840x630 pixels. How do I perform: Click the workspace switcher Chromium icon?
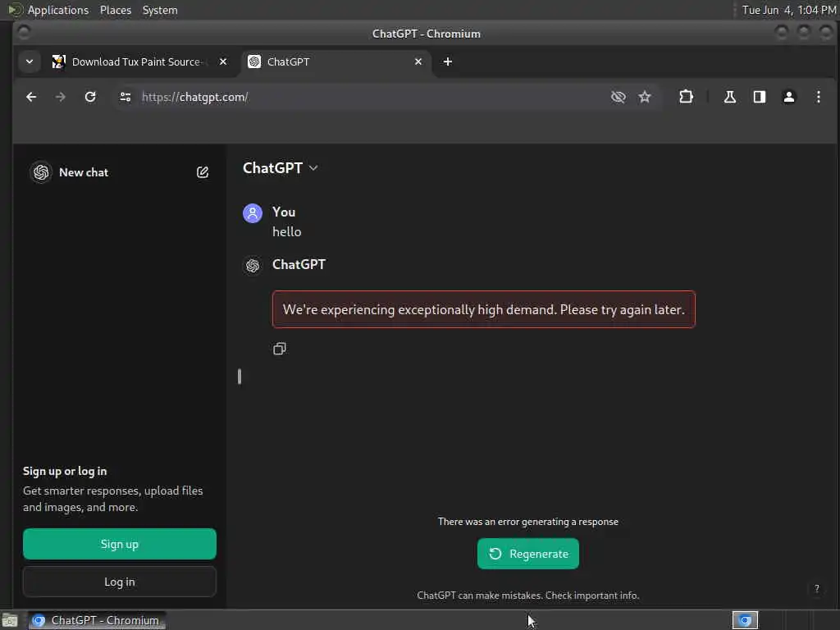coord(745,620)
